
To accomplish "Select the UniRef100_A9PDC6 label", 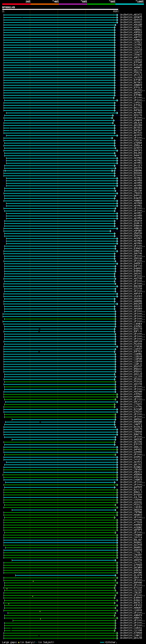I will 131,32.
